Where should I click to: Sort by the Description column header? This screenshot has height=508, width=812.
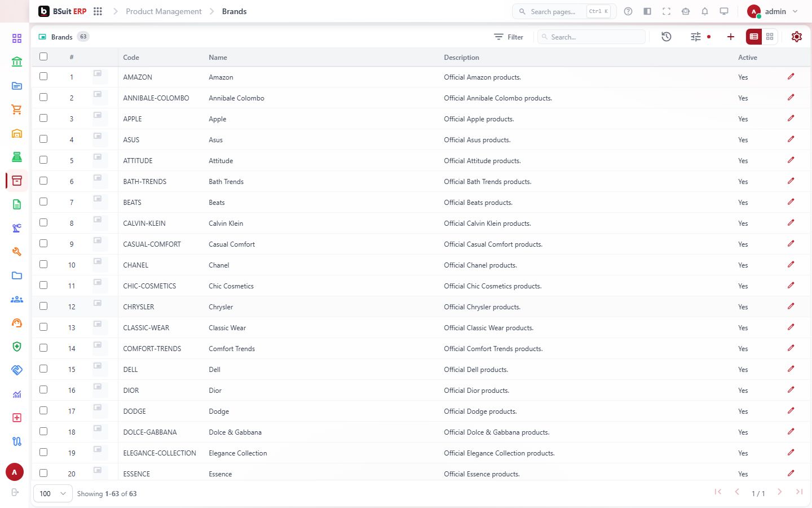(461, 58)
